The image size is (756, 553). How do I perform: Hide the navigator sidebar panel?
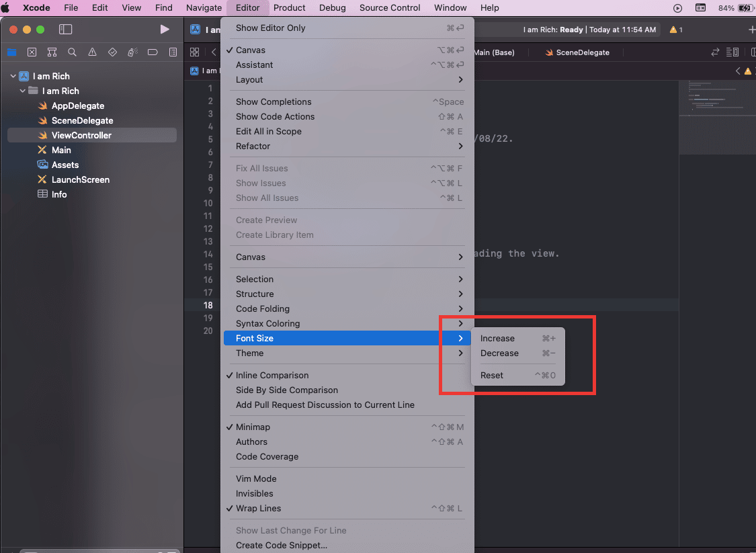[65, 30]
